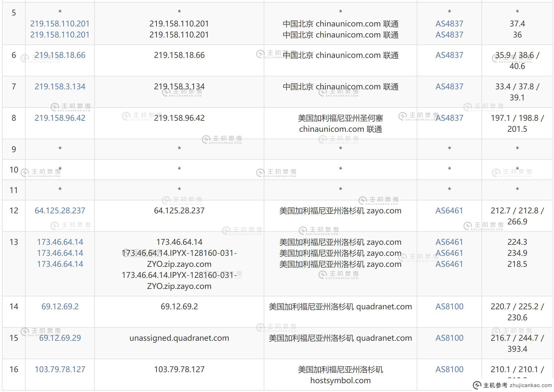Open the 219.158.3.134 IP link in hop 7
554x392 pixels.
pos(60,87)
